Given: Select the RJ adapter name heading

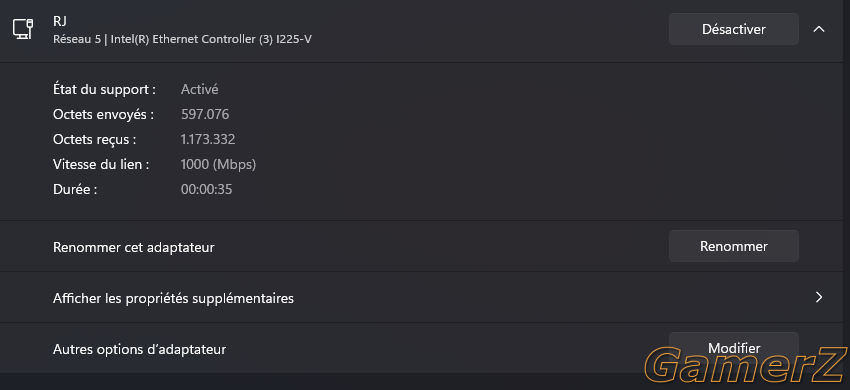Looking at the screenshot, I should [60, 21].
